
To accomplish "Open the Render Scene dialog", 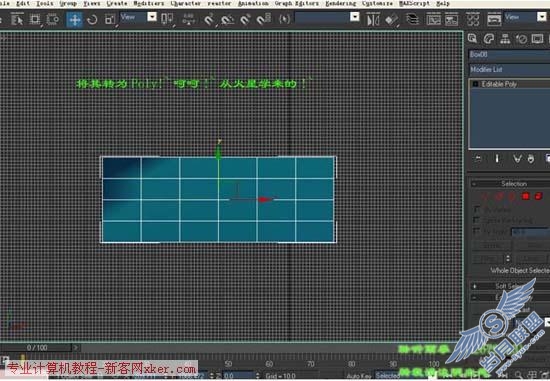I will pyautogui.click(x=494, y=19).
